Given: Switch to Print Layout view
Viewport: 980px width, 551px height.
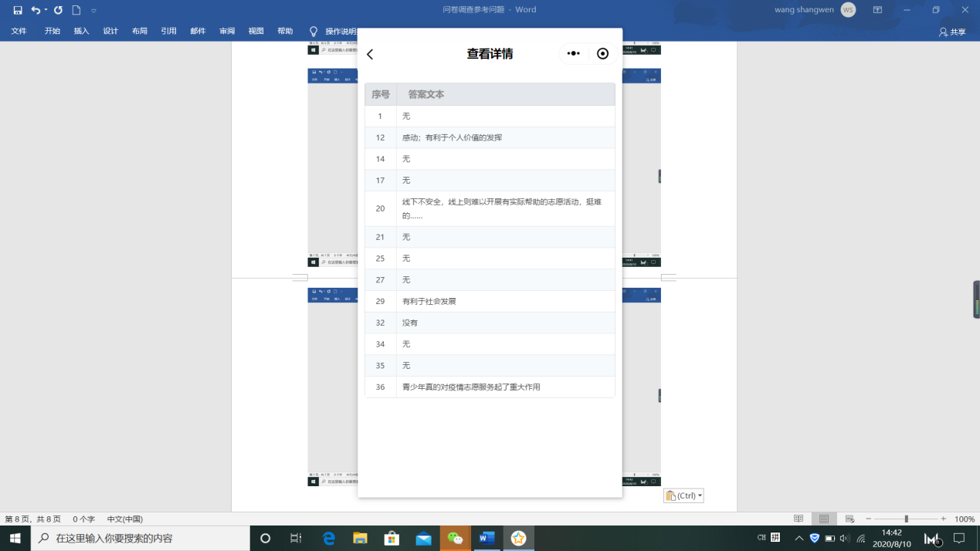Looking at the screenshot, I should coord(824,519).
